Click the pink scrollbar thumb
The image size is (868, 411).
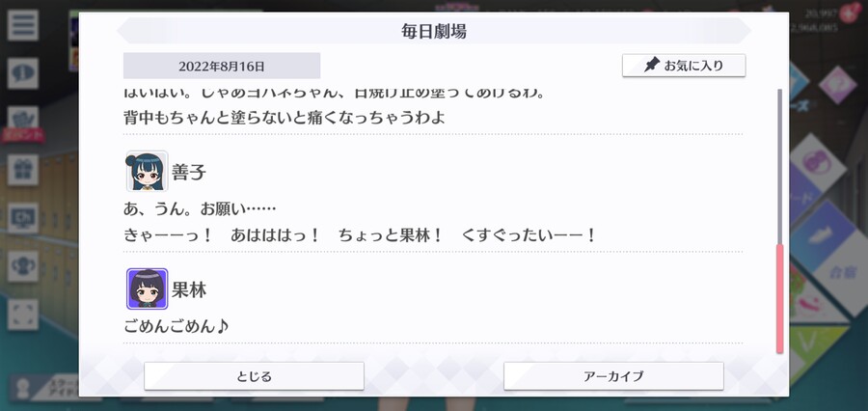tap(780, 298)
